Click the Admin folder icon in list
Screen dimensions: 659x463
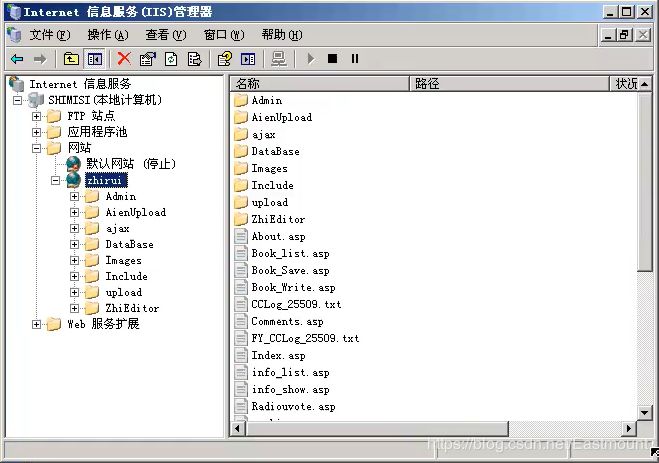(x=241, y=100)
